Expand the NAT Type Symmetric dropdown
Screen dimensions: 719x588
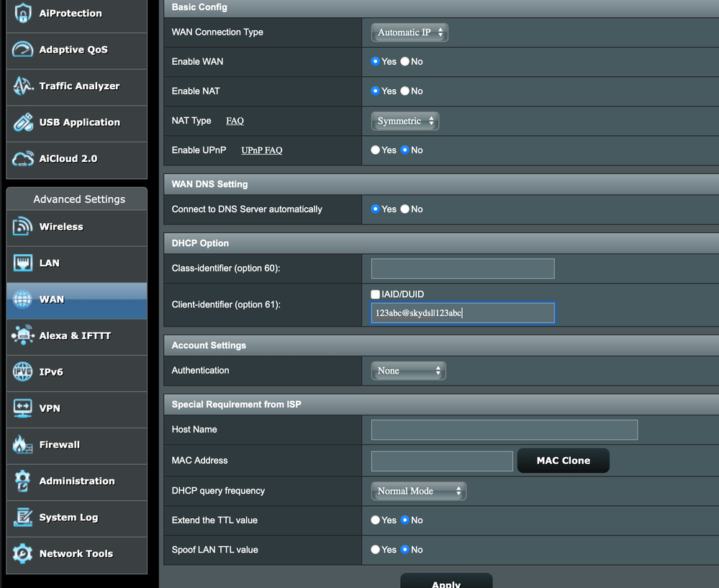(x=405, y=121)
